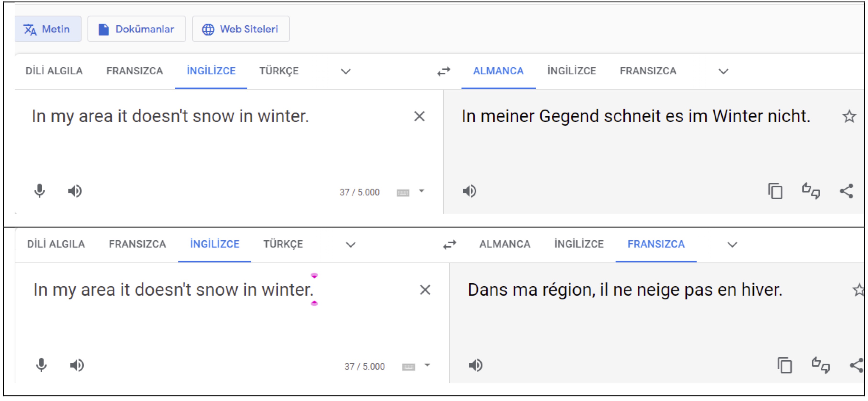Share the German translation
Viewport: 868px width, 401px height.
click(x=846, y=191)
